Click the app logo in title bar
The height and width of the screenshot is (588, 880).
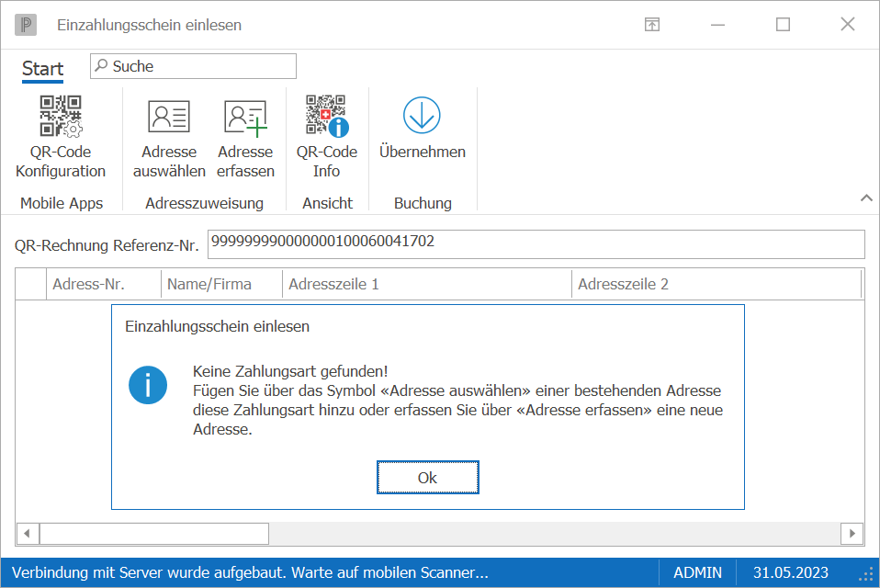point(26,25)
